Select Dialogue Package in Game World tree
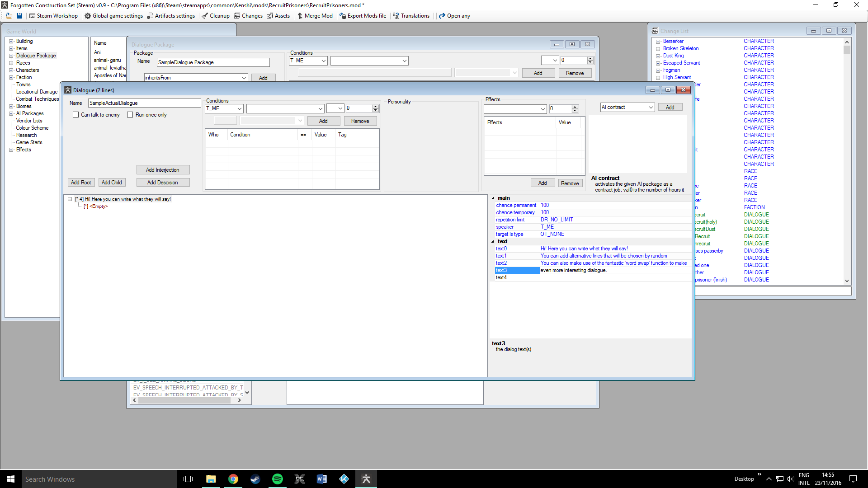This screenshot has height=488, width=868. [x=36, y=56]
